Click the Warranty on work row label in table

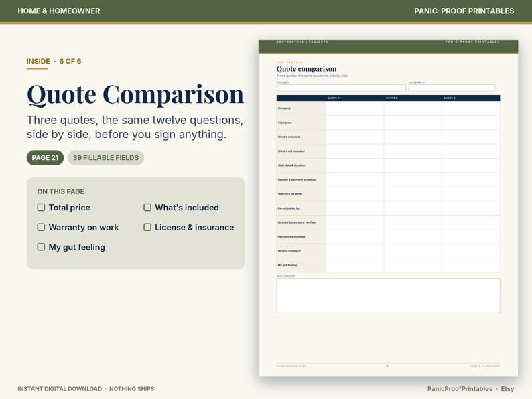tap(289, 194)
